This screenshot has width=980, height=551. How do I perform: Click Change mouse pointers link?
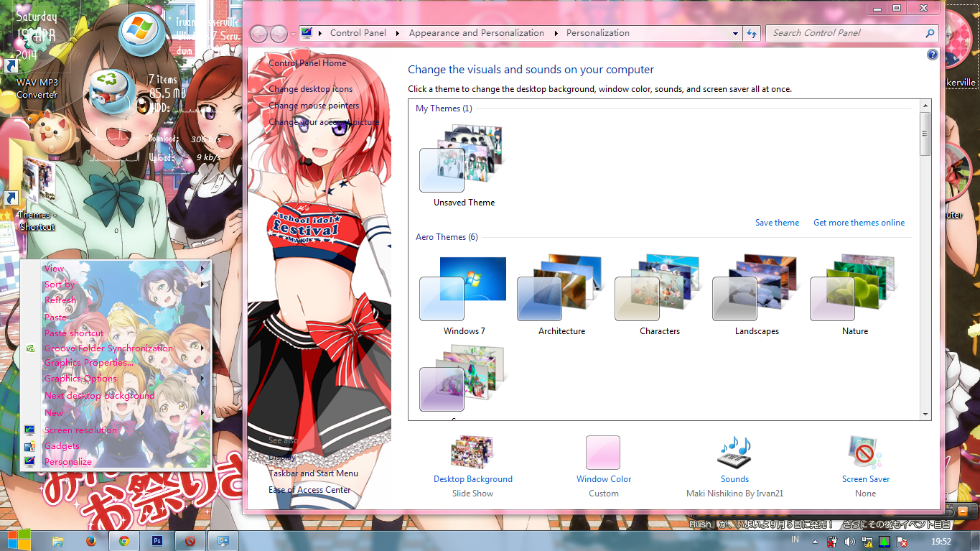coord(314,106)
